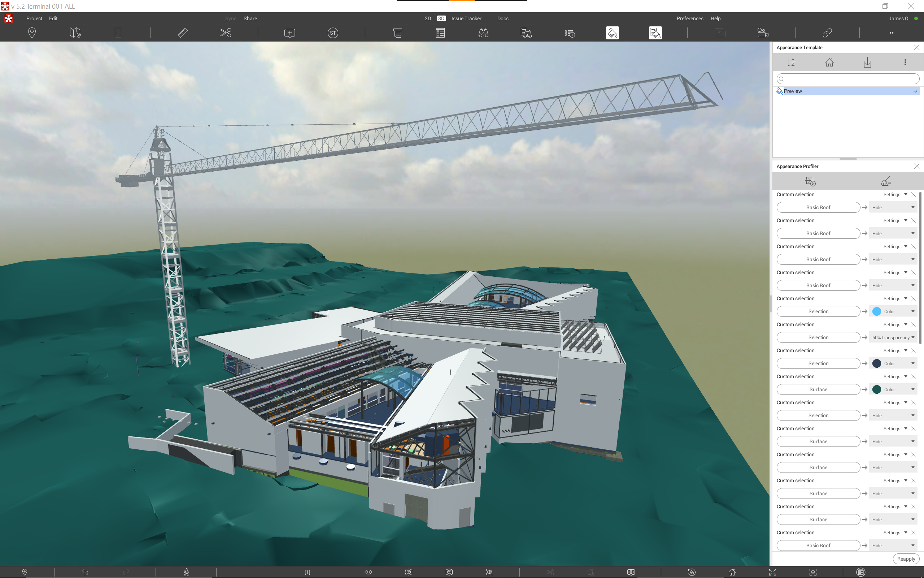This screenshot has height=578, width=924.
Task: Open the properties list icon in toolbar
Action: [440, 33]
